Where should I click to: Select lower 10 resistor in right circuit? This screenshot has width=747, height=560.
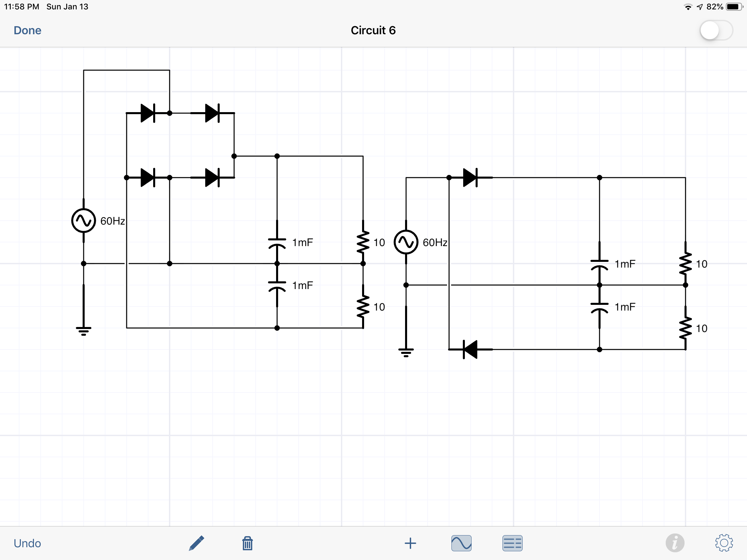(686, 328)
